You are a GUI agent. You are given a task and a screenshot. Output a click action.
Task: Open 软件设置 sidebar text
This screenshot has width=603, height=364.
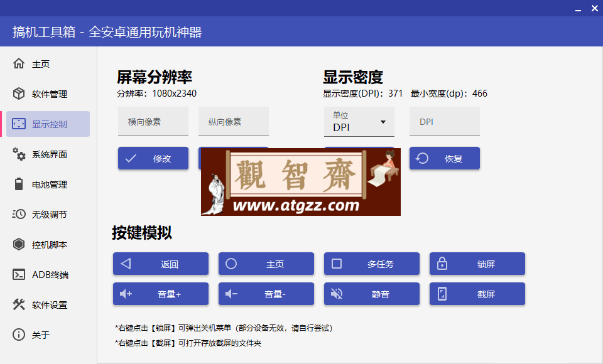click(49, 305)
